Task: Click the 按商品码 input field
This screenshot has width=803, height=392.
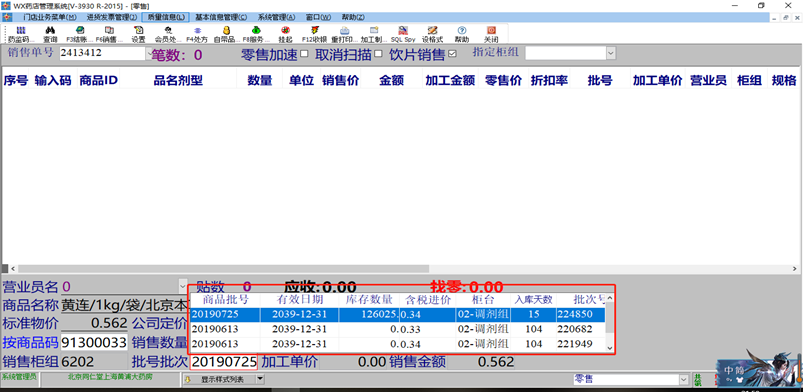Action: coord(94,342)
